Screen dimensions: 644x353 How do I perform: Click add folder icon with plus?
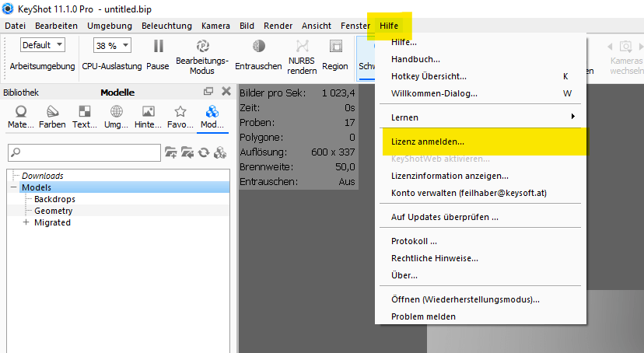pyautogui.click(x=171, y=152)
